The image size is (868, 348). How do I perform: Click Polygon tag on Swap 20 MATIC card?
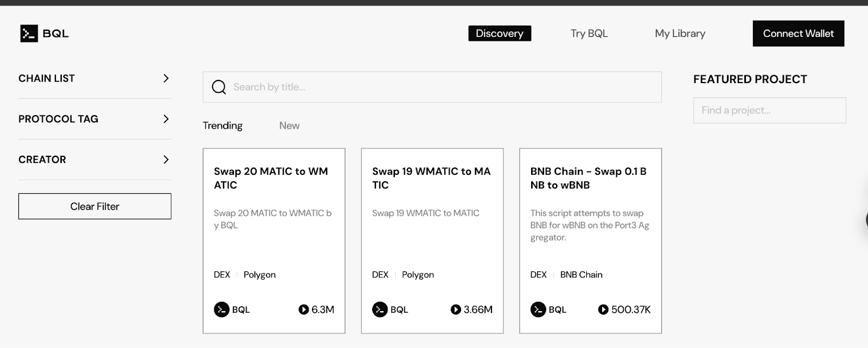point(259,275)
